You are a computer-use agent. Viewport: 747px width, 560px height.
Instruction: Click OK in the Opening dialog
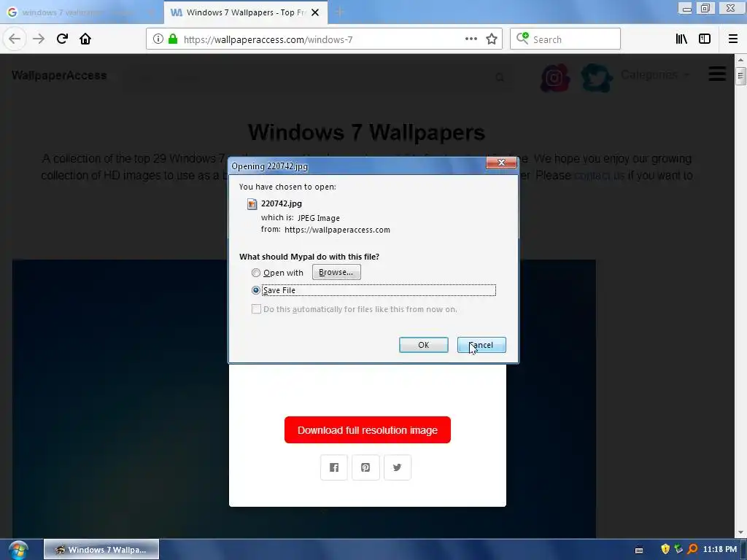(x=424, y=345)
